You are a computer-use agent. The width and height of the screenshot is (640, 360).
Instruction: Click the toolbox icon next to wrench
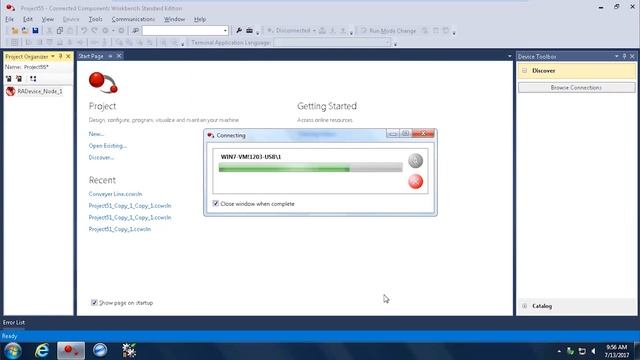tap(249, 31)
